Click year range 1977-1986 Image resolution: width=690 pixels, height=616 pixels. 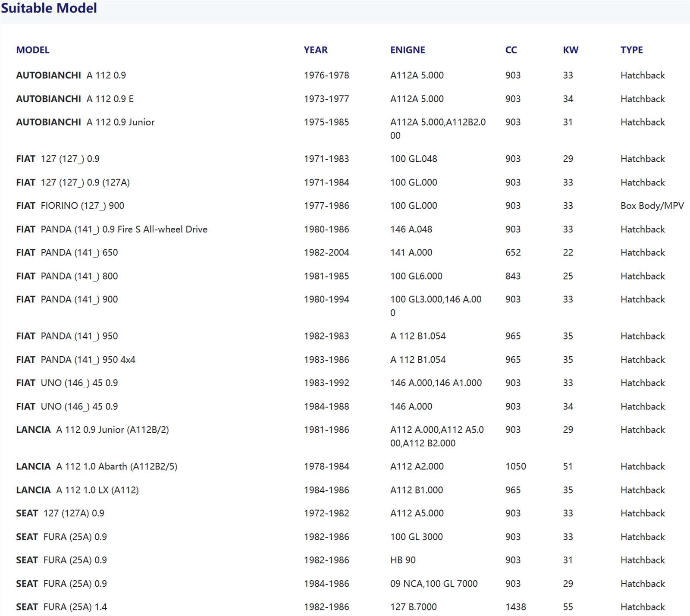tap(326, 206)
